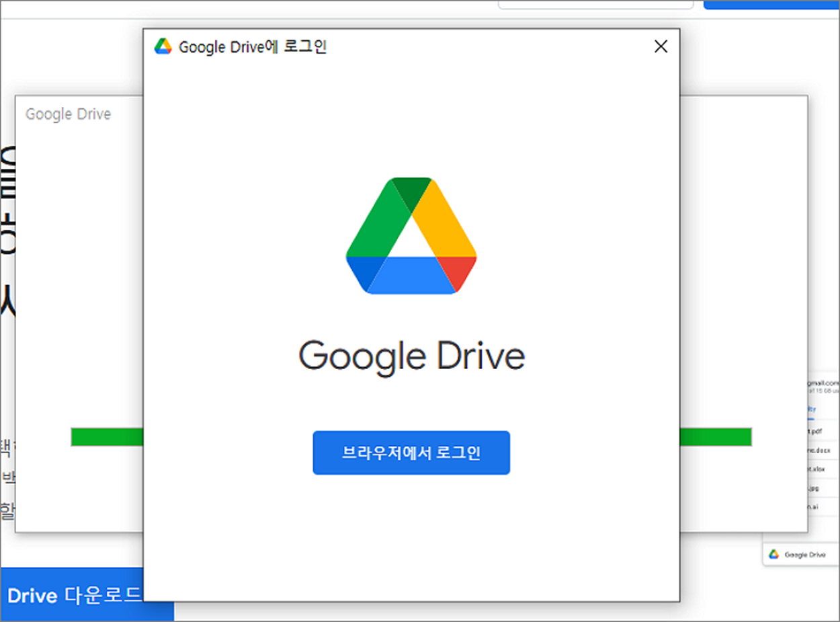Click the green installer progress bar, left segment
This screenshot has height=622, width=840.
(x=107, y=436)
